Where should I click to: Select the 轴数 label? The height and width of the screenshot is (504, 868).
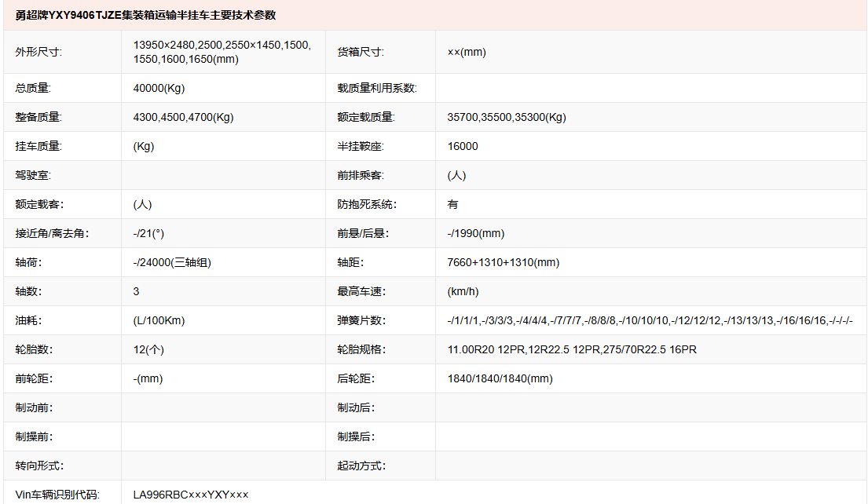click(x=28, y=291)
